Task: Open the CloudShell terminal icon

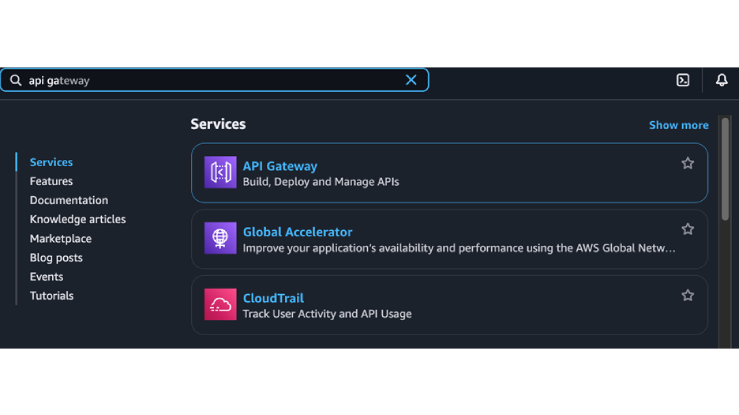Action: (683, 80)
